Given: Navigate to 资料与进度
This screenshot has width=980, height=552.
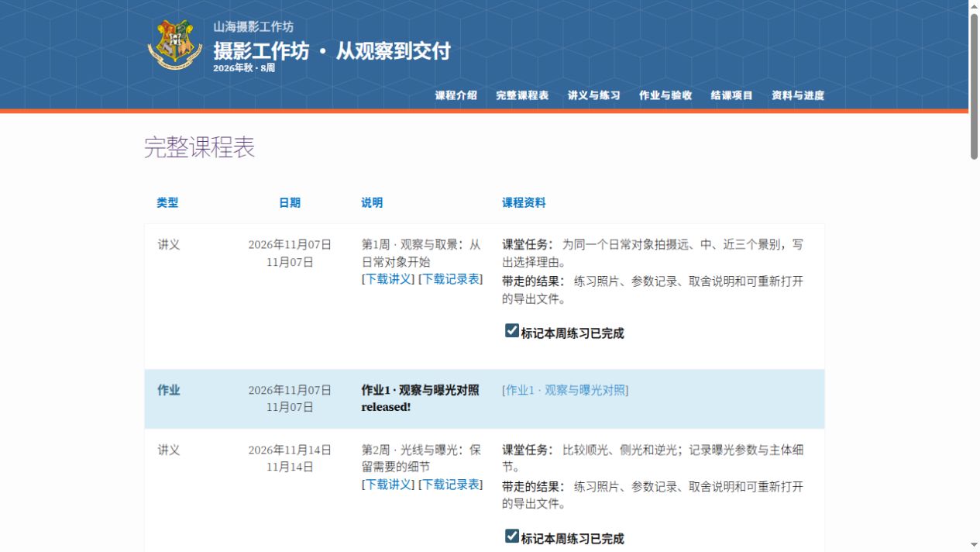Looking at the screenshot, I should click(x=798, y=95).
